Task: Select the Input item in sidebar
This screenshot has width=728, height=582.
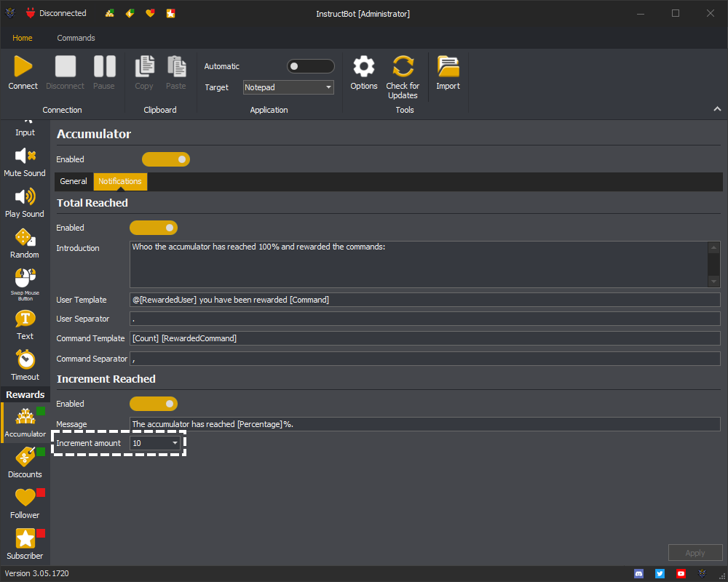Action: [x=25, y=129]
